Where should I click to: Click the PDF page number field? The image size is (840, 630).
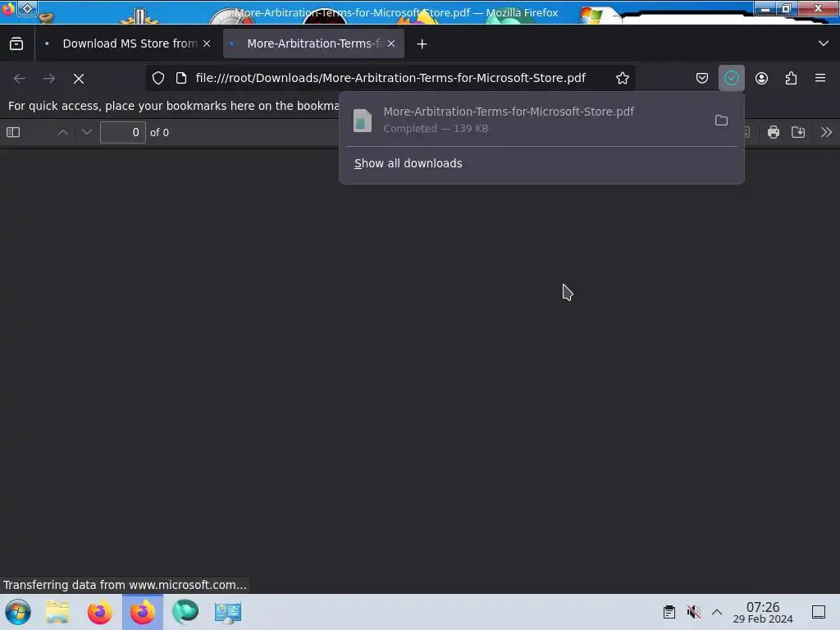tap(123, 132)
